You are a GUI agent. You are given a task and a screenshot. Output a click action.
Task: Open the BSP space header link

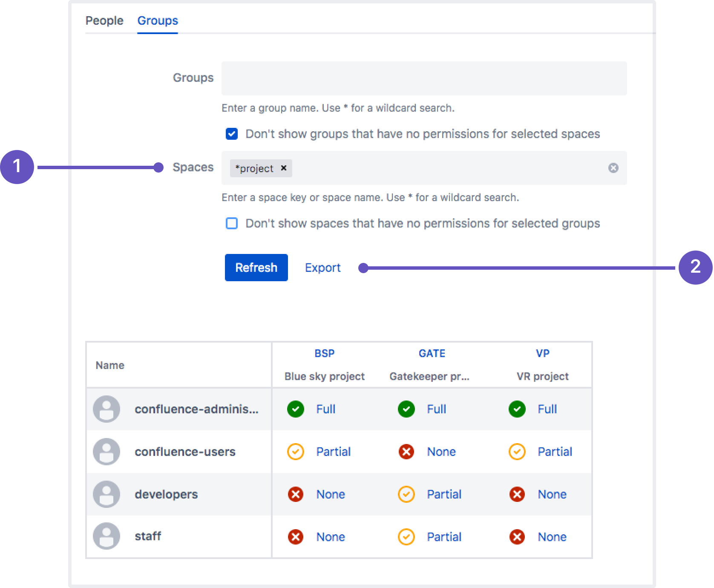(325, 353)
